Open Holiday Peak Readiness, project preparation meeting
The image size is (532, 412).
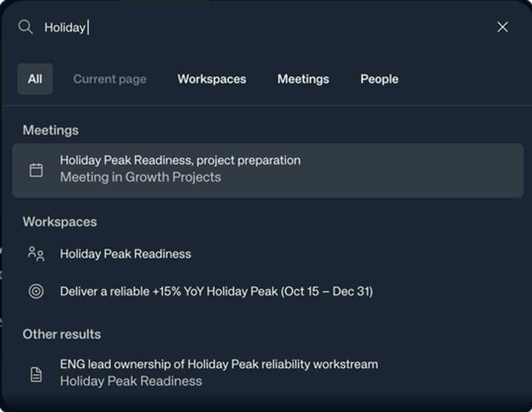[x=268, y=170]
